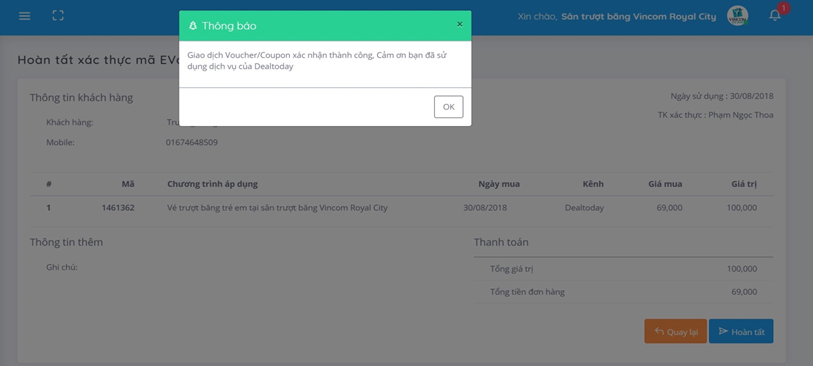Click the Sân trượt băng Vincom Royal City name

point(638,17)
